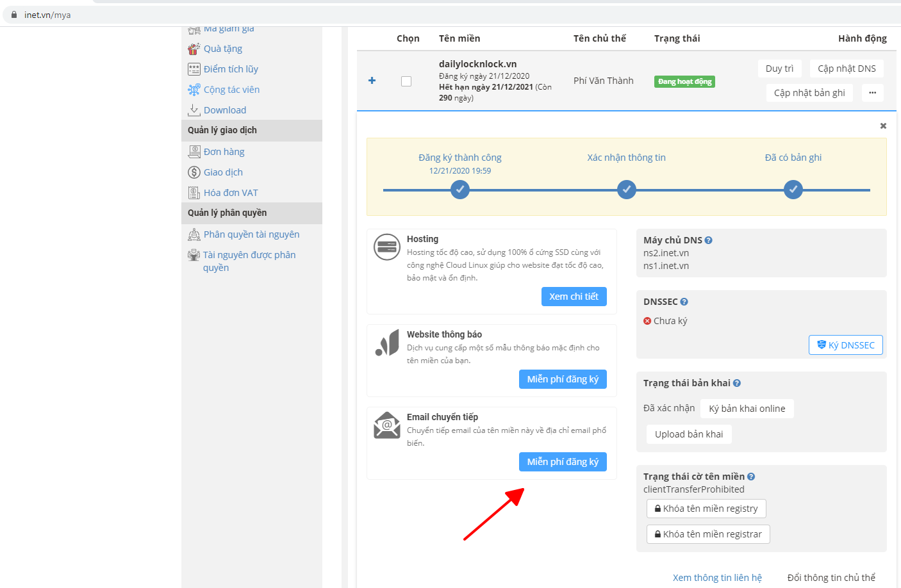Image resolution: width=901 pixels, height=588 pixels.
Task: Close the domain detail panel
Action: pos(883,126)
